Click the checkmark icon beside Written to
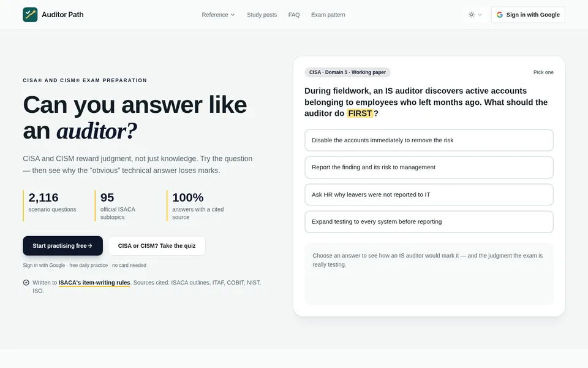The height and width of the screenshot is (368, 588). (26, 282)
